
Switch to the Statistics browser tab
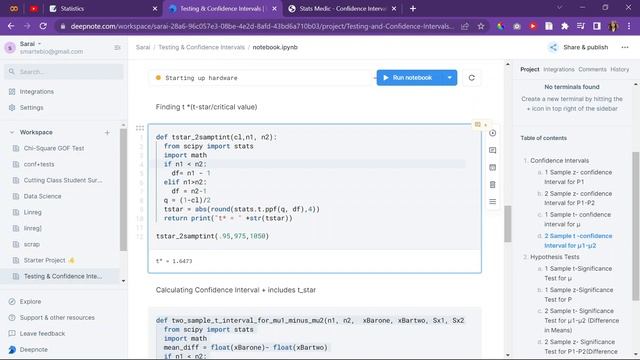(x=103, y=9)
